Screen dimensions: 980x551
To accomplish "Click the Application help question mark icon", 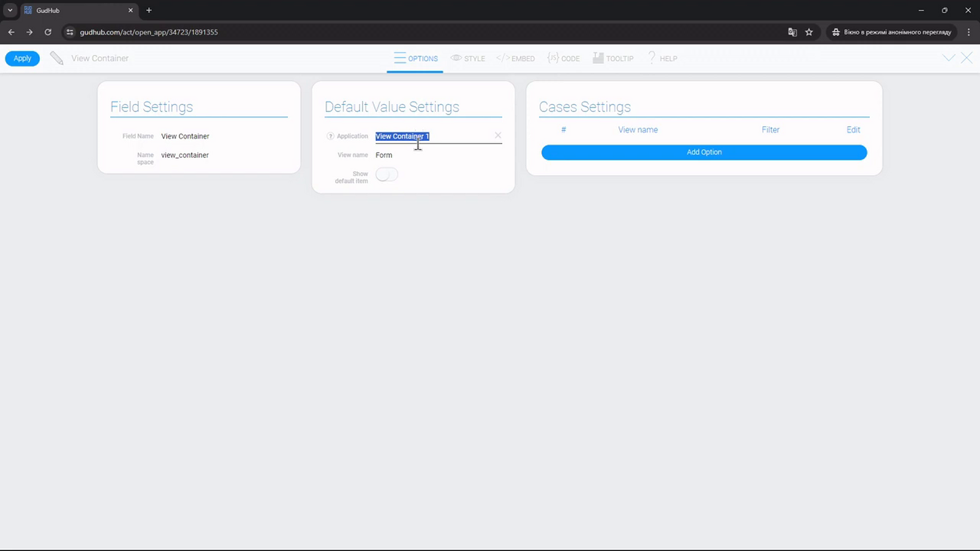I will coord(330,136).
